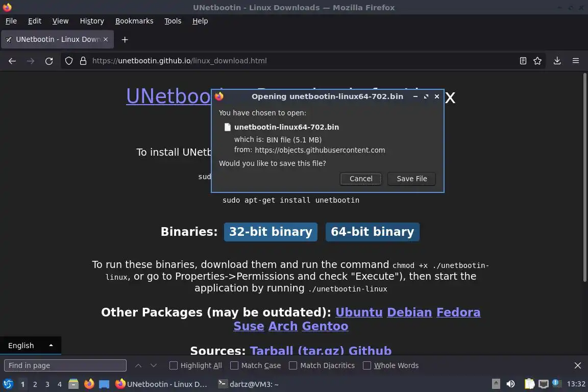588x392 pixels.
Task: Open the volume control tray icon
Action: click(510, 384)
